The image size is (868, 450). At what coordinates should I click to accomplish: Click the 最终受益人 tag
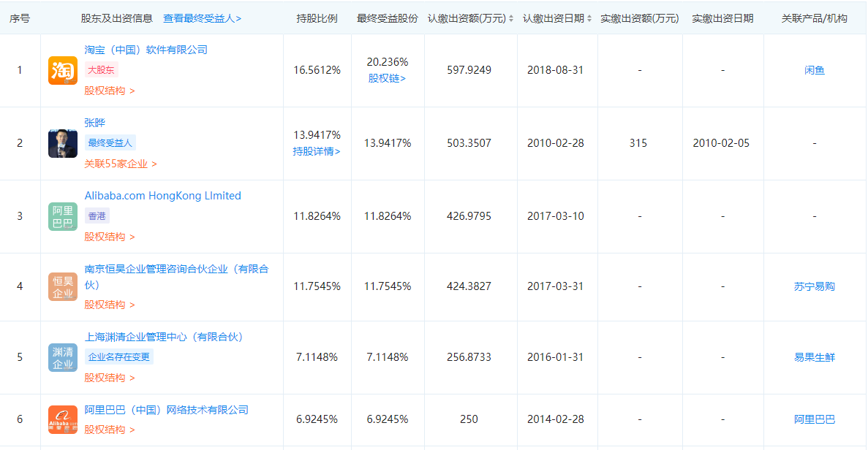110,143
